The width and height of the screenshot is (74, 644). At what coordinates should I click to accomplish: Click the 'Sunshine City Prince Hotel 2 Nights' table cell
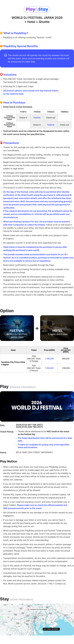(13, 363)
